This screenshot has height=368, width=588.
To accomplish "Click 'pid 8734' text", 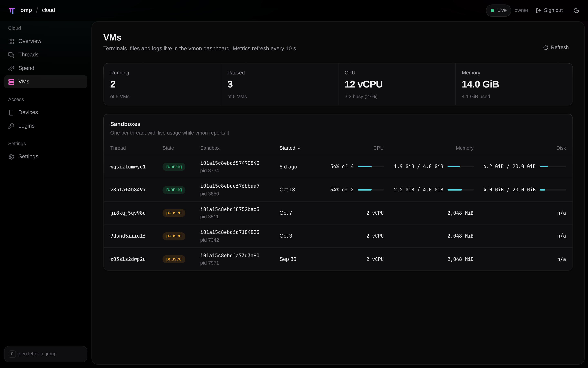I will 209,171.
